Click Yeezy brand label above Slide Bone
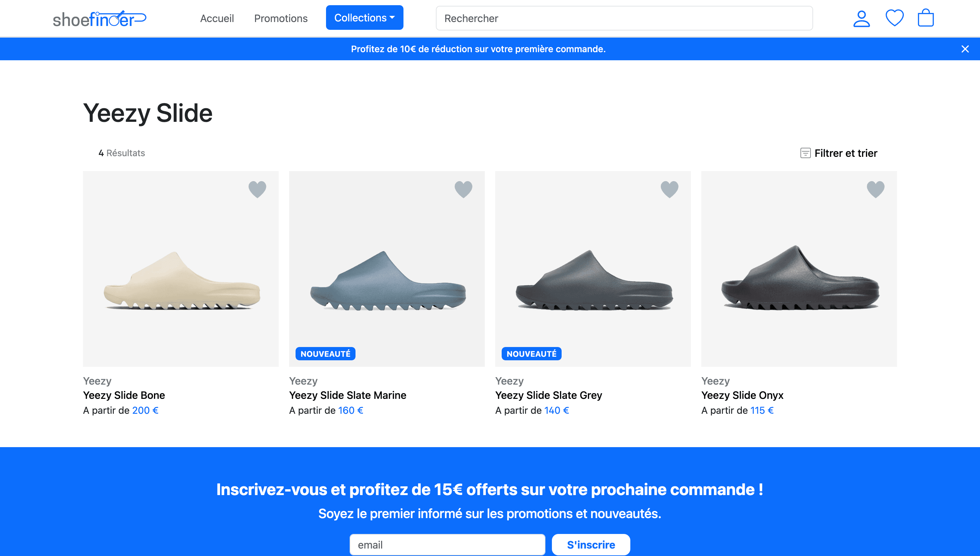 point(97,381)
